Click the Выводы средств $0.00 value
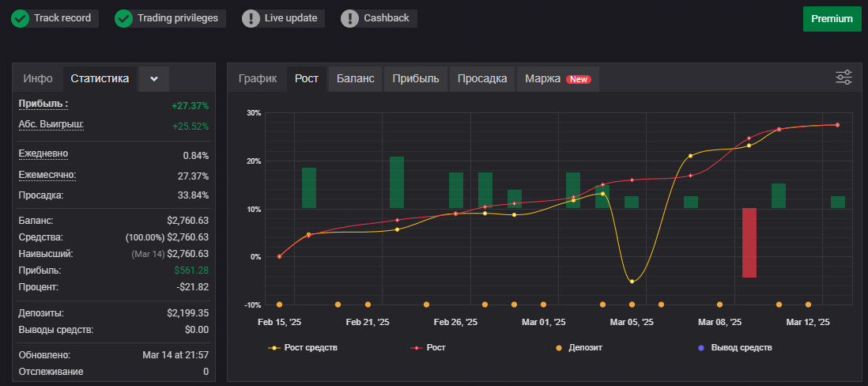This screenshot has width=868, height=386. pos(198,330)
